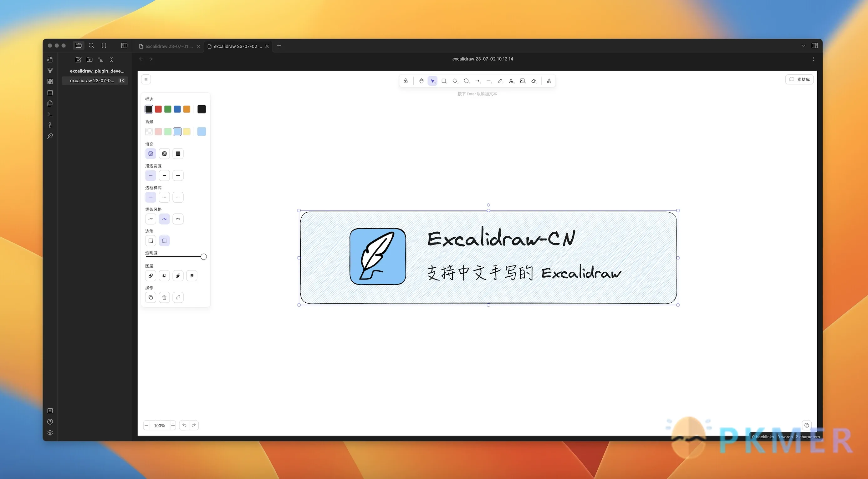The image size is (868, 479).
Task: Select the Diamond tool
Action: (x=455, y=81)
